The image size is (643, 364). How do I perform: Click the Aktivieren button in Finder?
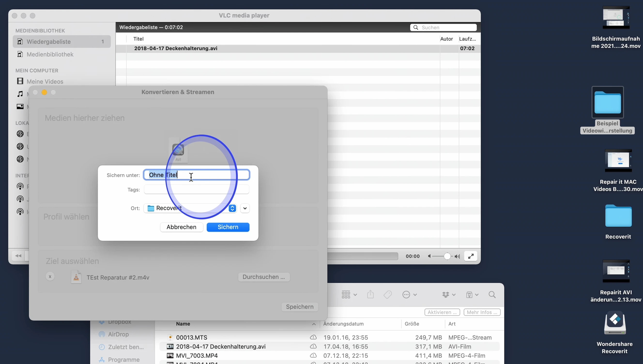pyautogui.click(x=442, y=312)
